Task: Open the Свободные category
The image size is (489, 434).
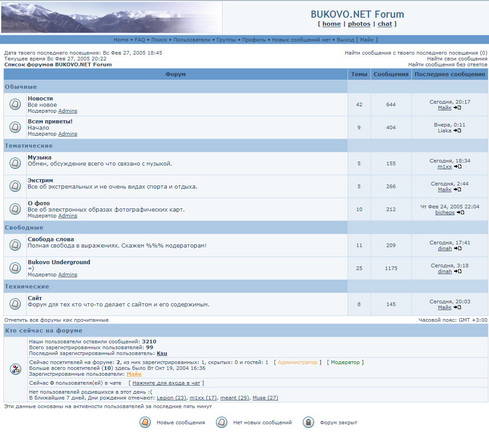Action: click(x=24, y=228)
